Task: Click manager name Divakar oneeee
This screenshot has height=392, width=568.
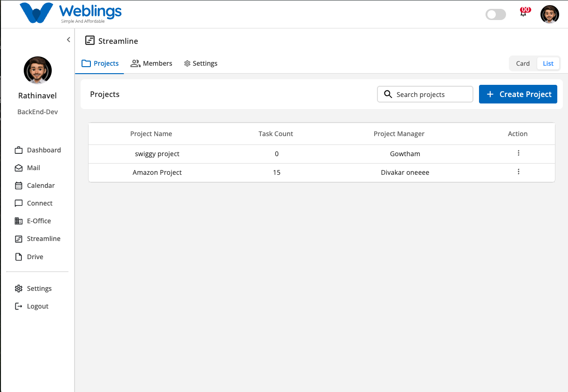Action: tap(405, 172)
